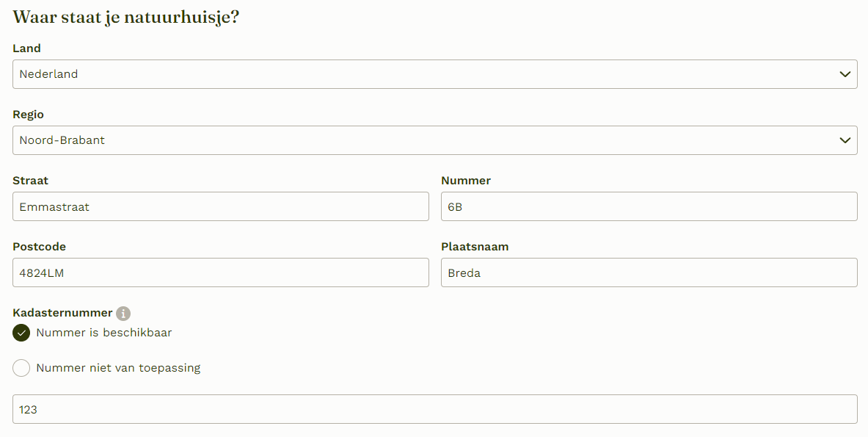The width and height of the screenshot is (868, 437).
Task: Click the Postcode field label
Action: click(40, 247)
